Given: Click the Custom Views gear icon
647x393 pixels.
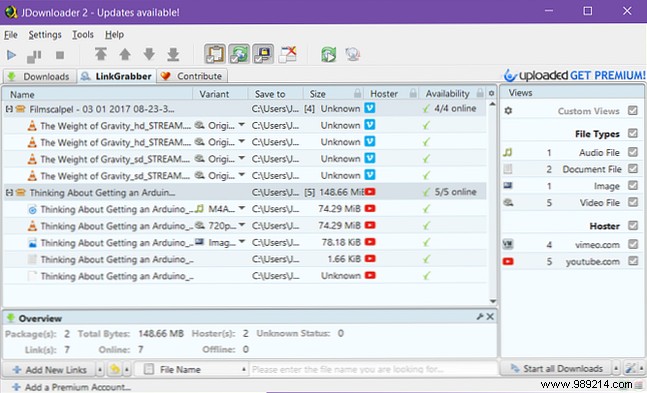Looking at the screenshot, I should (508, 111).
